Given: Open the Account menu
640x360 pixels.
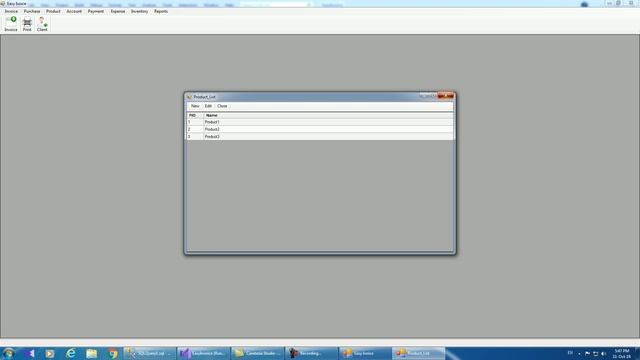Looking at the screenshot, I should click(74, 11).
